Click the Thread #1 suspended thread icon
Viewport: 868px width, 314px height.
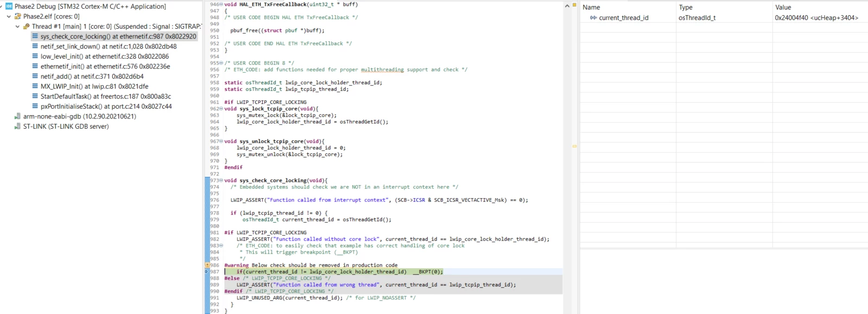[x=26, y=26]
